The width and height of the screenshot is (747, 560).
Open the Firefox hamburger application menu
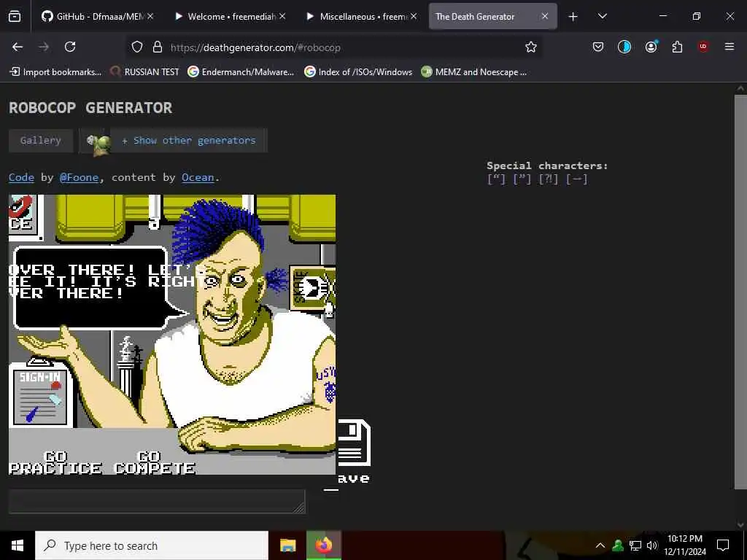click(x=729, y=47)
